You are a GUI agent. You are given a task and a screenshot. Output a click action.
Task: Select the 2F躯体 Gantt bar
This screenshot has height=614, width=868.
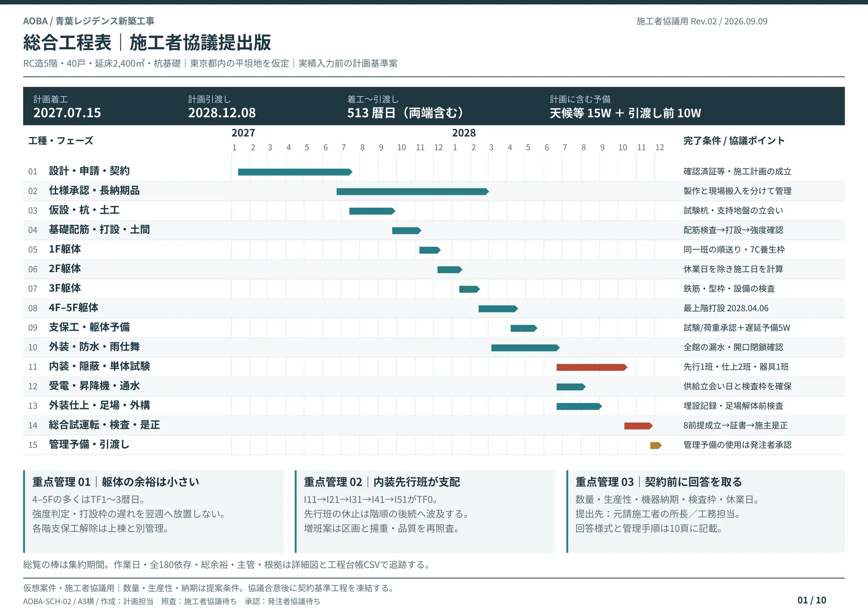450,270
